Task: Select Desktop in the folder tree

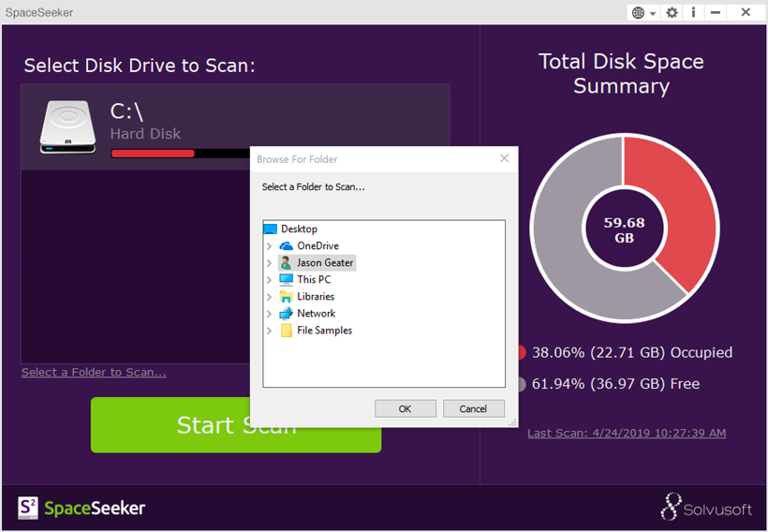Action: coord(299,229)
